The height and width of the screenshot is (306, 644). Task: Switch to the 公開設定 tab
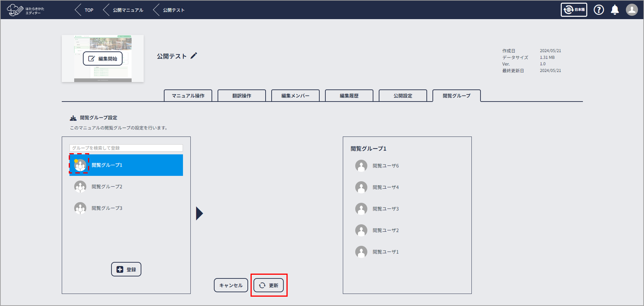[402, 96]
